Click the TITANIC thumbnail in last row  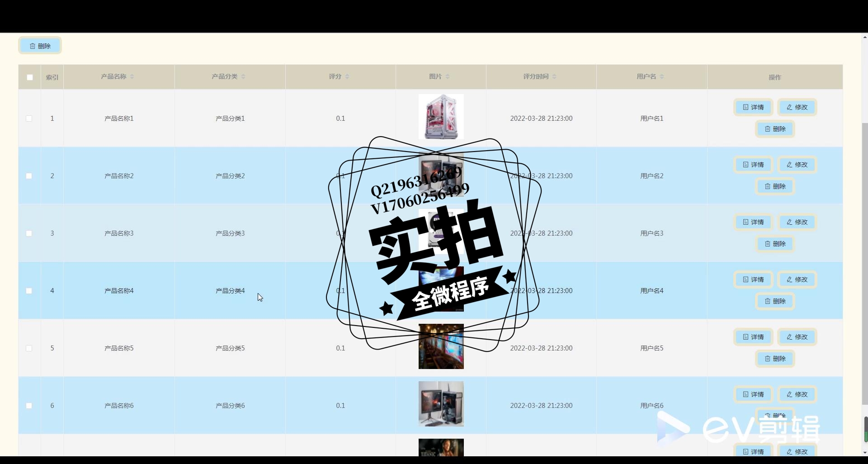pos(441,448)
